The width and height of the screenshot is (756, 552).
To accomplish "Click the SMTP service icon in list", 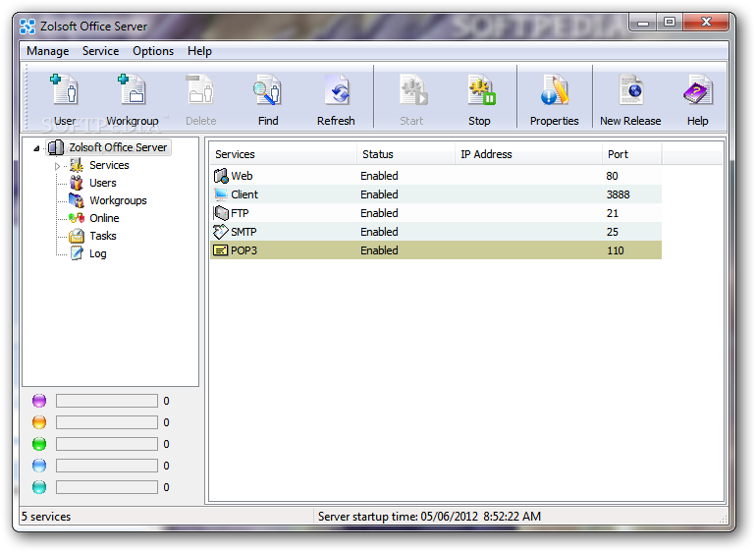I will [x=221, y=232].
